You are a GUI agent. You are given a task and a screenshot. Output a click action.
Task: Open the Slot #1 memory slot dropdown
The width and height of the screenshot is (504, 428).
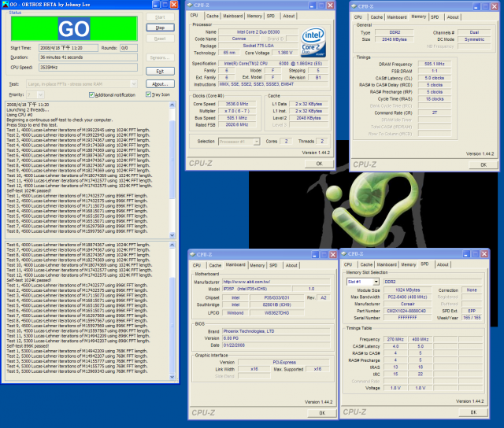[376, 282]
